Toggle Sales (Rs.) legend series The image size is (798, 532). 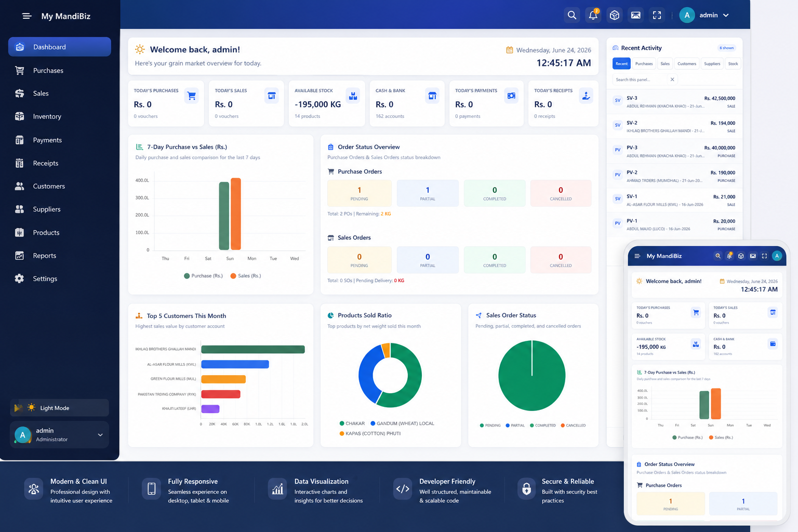tap(246, 276)
